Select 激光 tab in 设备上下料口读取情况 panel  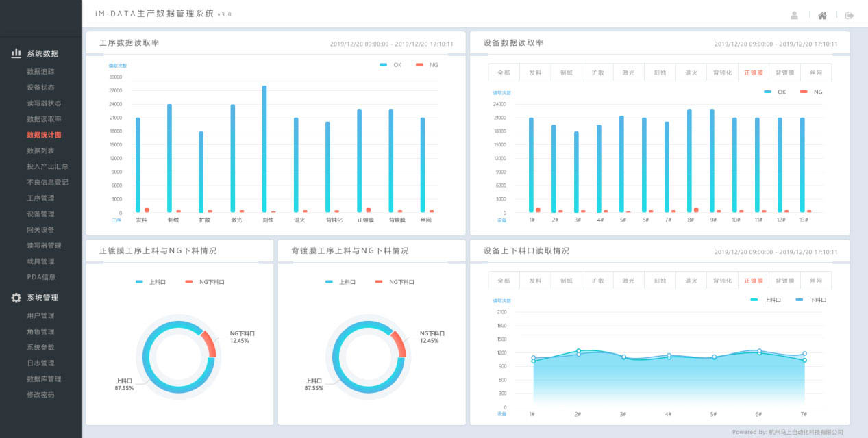[x=628, y=281]
